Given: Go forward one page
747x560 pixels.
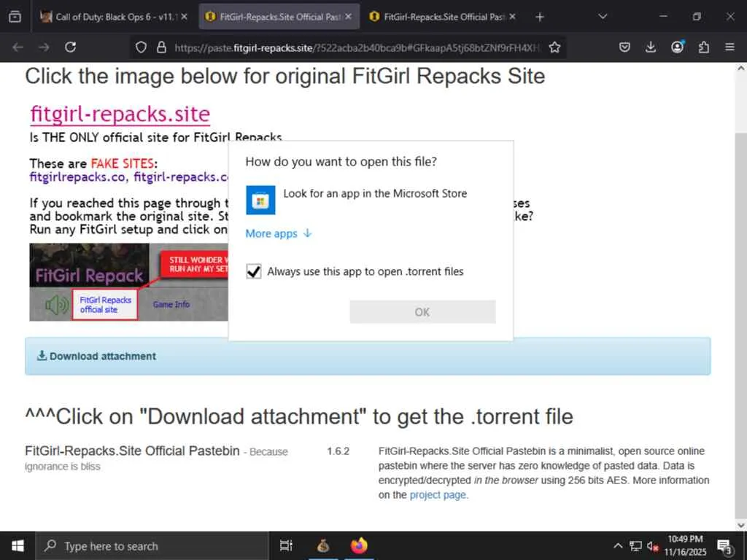Looking at the screenshot, I should pos(44,47).
